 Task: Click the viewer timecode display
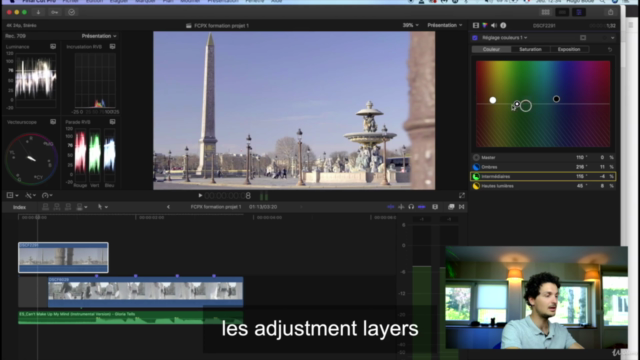coord(228,196)
